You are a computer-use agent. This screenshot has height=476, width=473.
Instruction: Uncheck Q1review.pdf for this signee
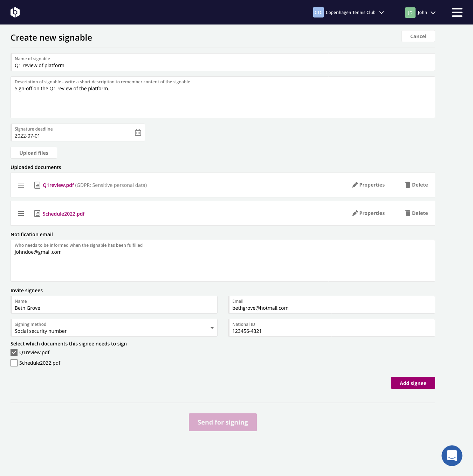(14, 352)
